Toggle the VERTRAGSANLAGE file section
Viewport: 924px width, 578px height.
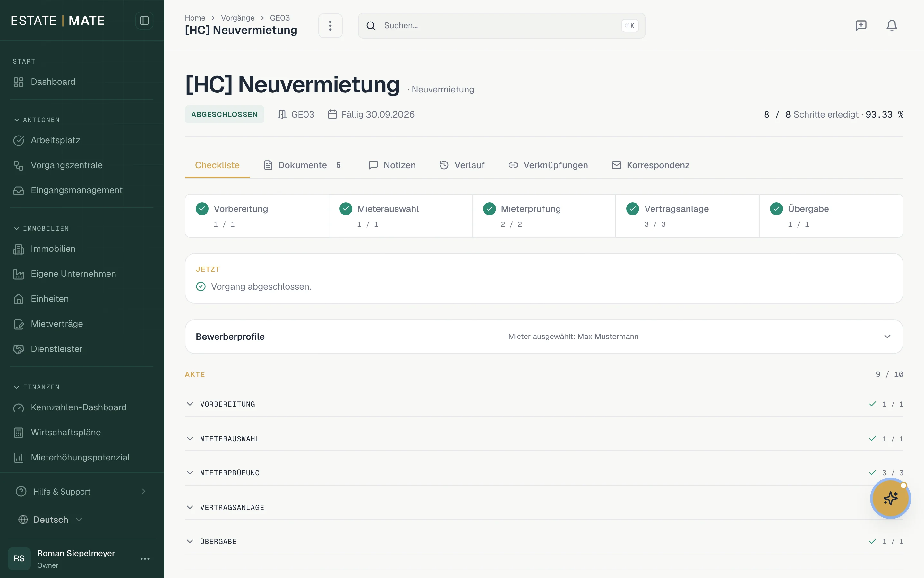544,508
